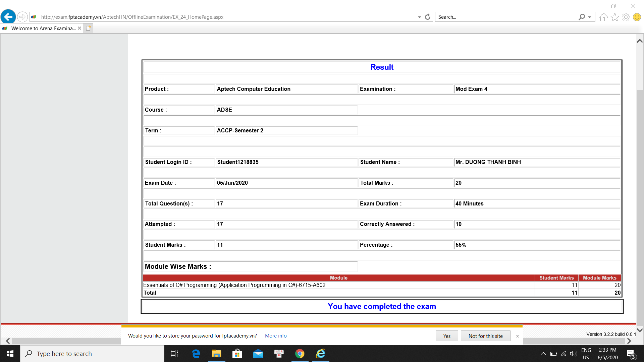This screenshot has width=644, height=362.
Task: Open the Home page icon
Action: (x=603, y=17)
